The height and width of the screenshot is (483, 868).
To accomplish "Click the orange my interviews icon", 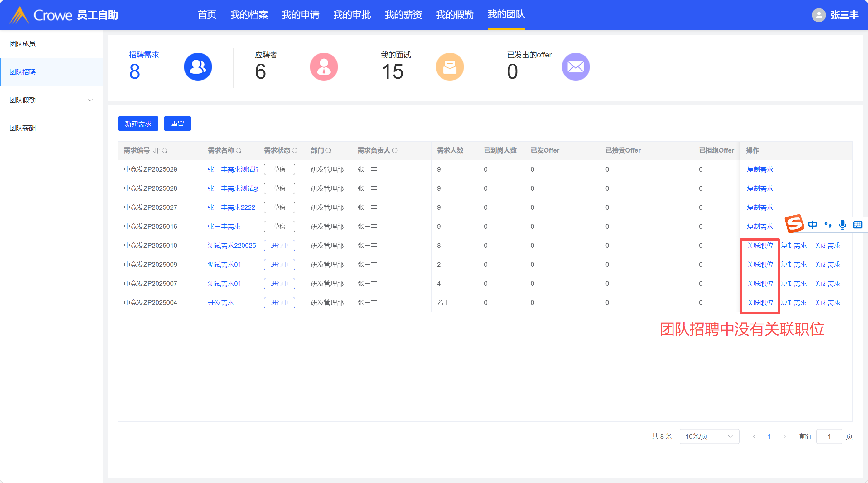I will [450, 66].
